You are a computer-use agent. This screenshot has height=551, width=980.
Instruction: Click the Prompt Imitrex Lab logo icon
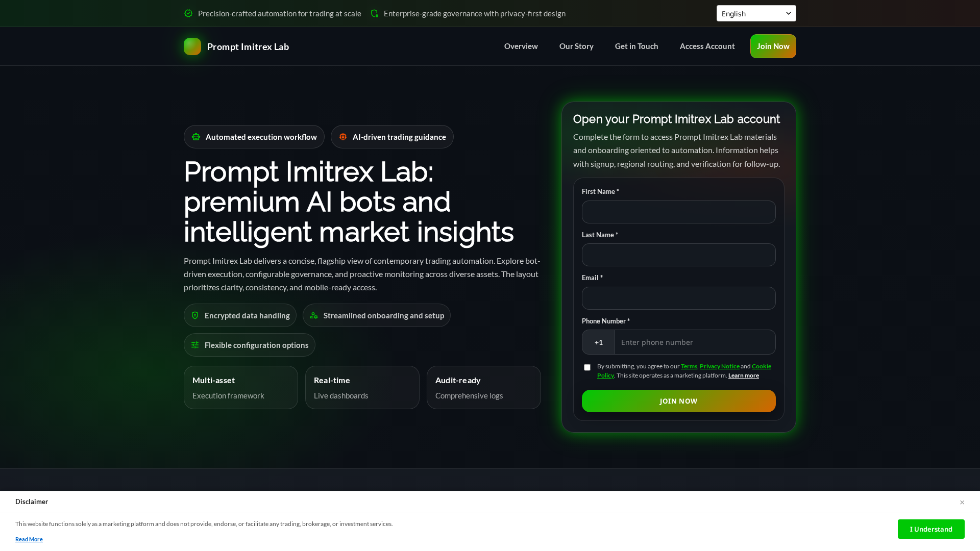point(192,46)
